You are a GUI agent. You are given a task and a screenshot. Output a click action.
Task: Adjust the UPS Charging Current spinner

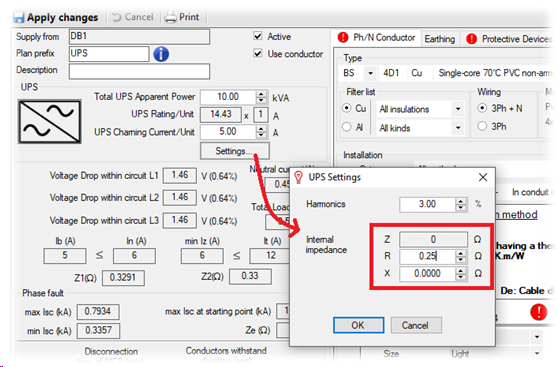pos(261,132)
